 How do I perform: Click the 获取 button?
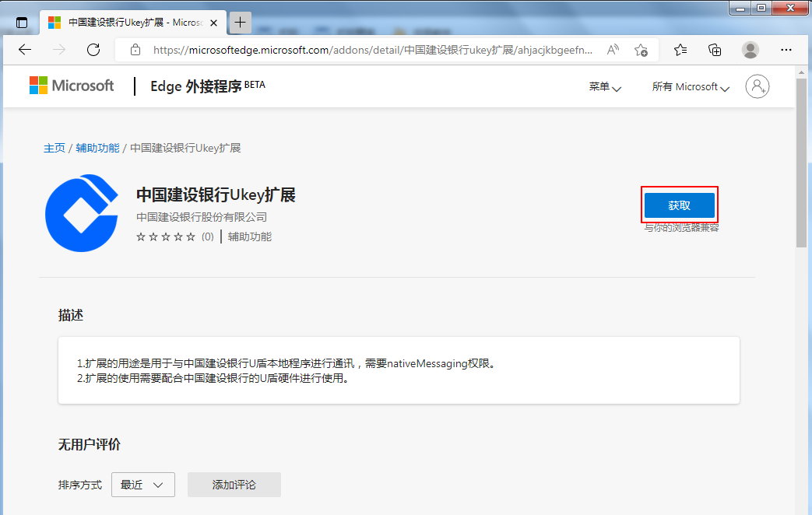[x=679, y=205]
